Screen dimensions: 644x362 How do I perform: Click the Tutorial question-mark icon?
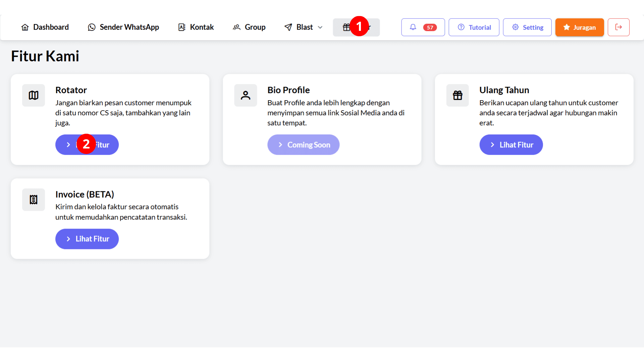click(461, 27)
